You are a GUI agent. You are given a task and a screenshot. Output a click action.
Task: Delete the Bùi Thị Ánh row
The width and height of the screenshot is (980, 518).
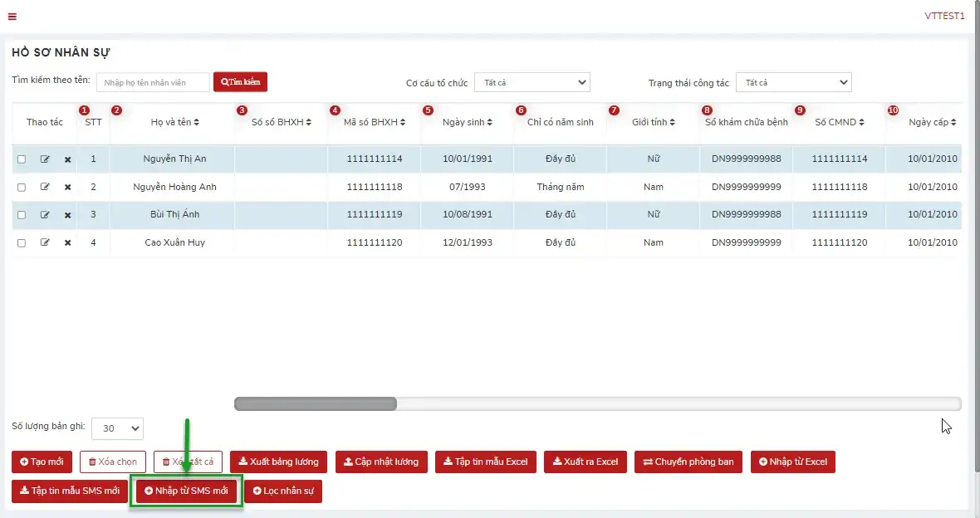pos(67,215)
